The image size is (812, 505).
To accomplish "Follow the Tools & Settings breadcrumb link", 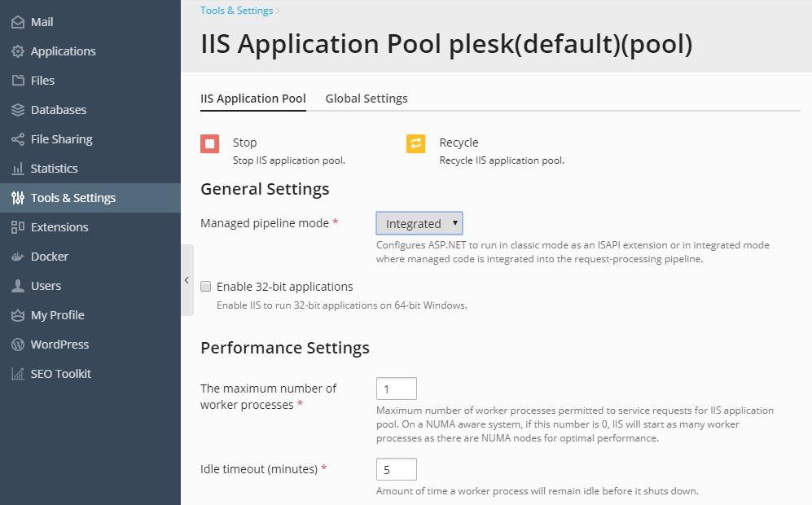I will [x=236, y=11].
